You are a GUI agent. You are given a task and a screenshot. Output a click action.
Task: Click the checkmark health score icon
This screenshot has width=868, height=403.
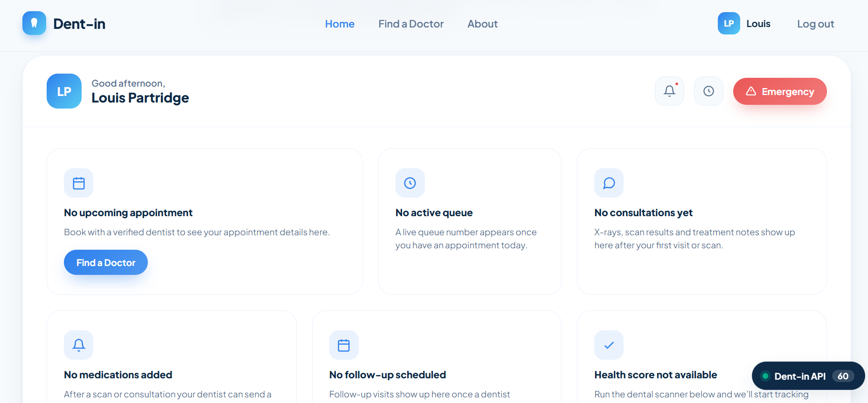pyautogui.click(x=609, y=345)
